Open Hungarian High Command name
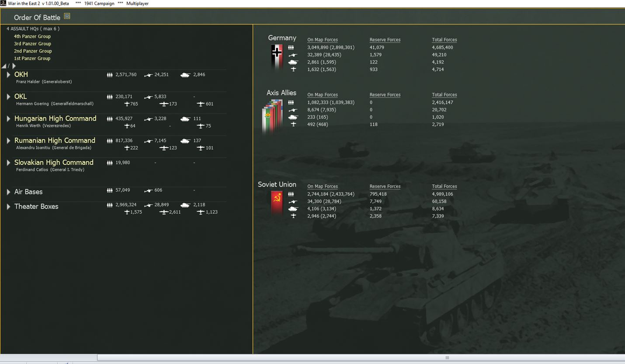The width and height of the screenshot is (625, 364). 55,118
